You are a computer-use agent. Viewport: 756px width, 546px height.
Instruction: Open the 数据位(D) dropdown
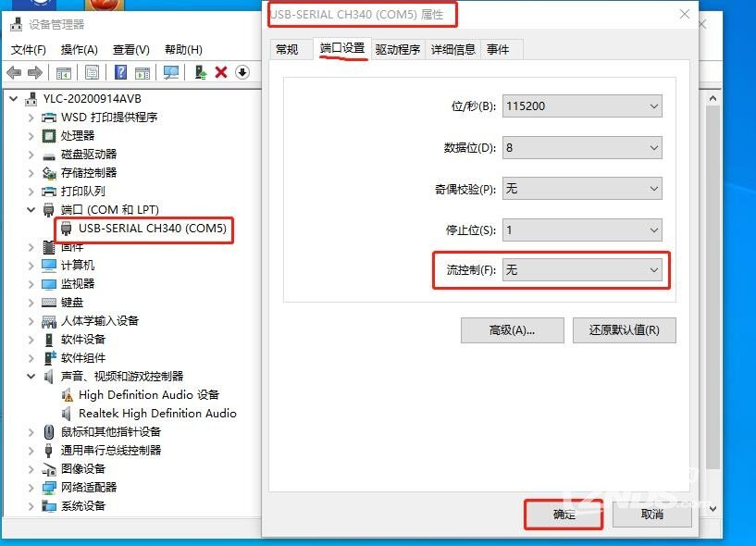tap(582, 147)
